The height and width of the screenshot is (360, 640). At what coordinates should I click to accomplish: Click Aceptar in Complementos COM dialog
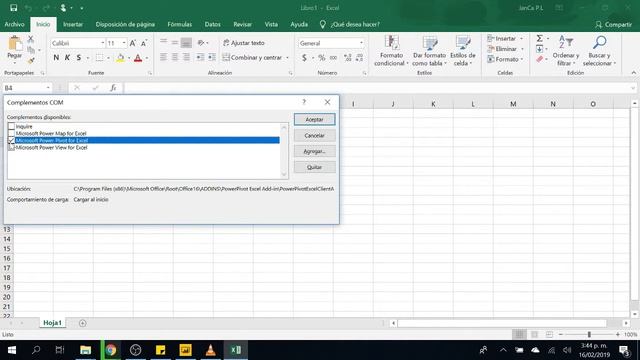click(x=314, y=119)
